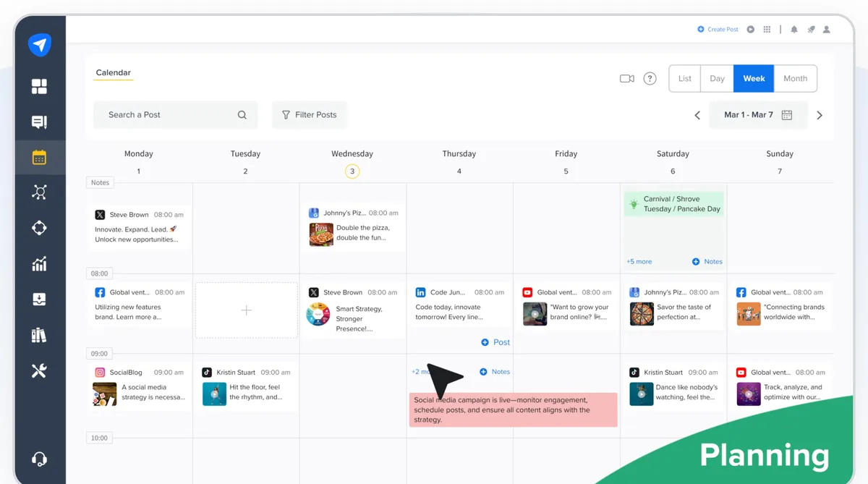Open the network nodes icon in the sidebar
This screenshot has width=868, height=484.
pyautogui.click(x=40, y=192)
